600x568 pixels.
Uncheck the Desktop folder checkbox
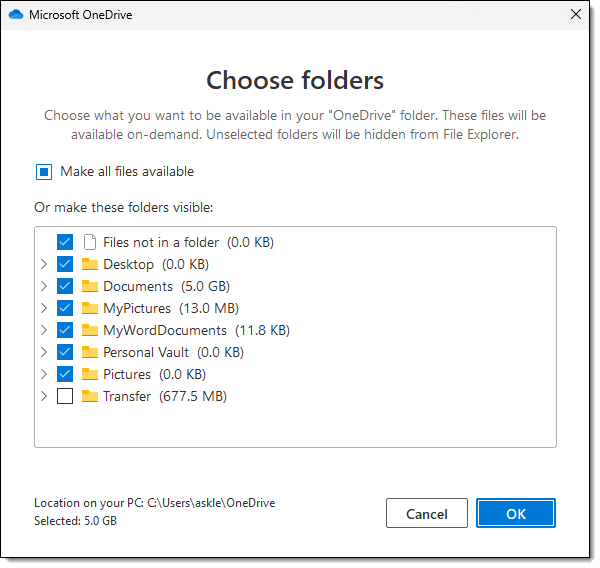[65, 264]
